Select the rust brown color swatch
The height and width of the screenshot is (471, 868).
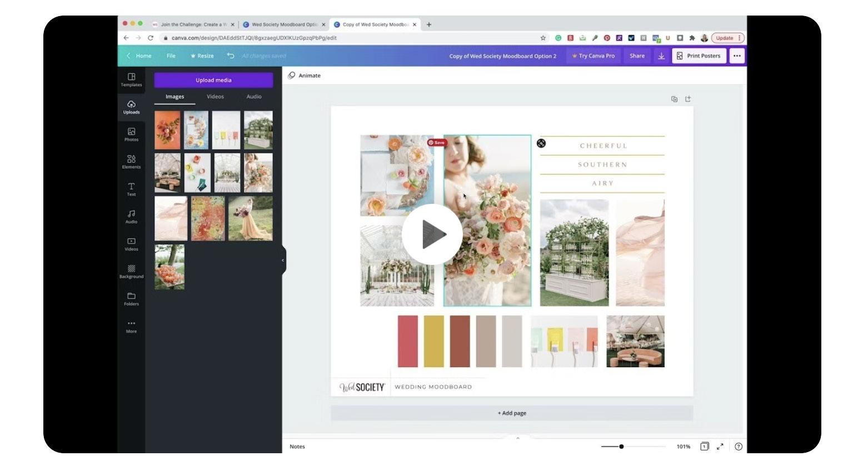click(460, 341)
